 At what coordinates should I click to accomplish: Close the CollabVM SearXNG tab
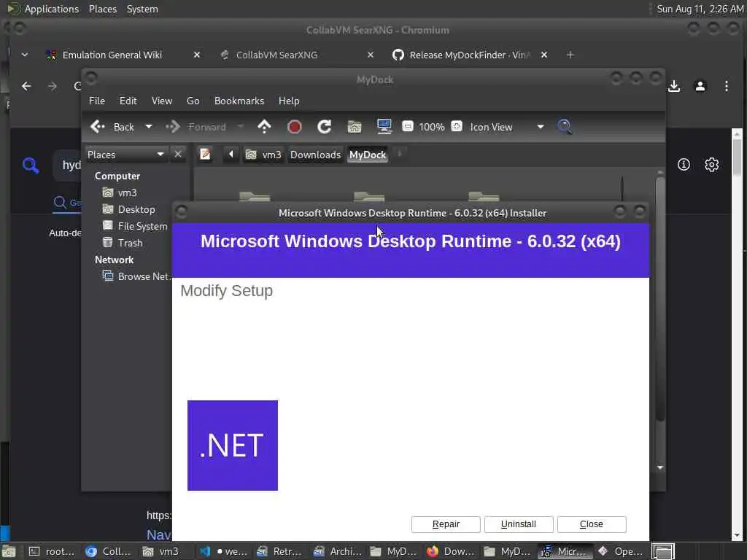pos(371,55)
